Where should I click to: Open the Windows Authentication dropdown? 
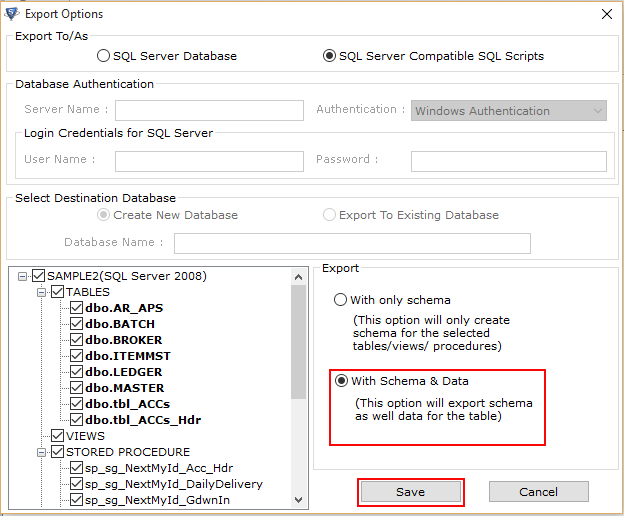coord(509,111)
